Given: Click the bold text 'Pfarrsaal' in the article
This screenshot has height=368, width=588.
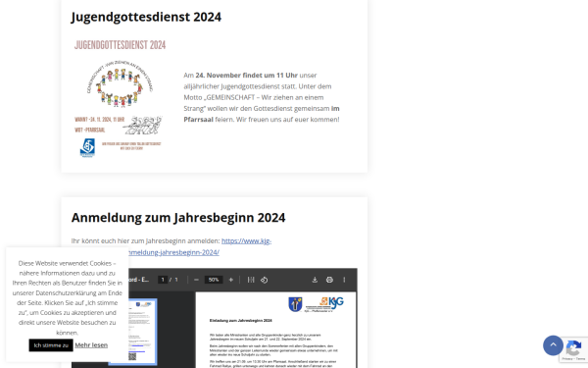Looking at the screenshot, I should click(198, 120).
